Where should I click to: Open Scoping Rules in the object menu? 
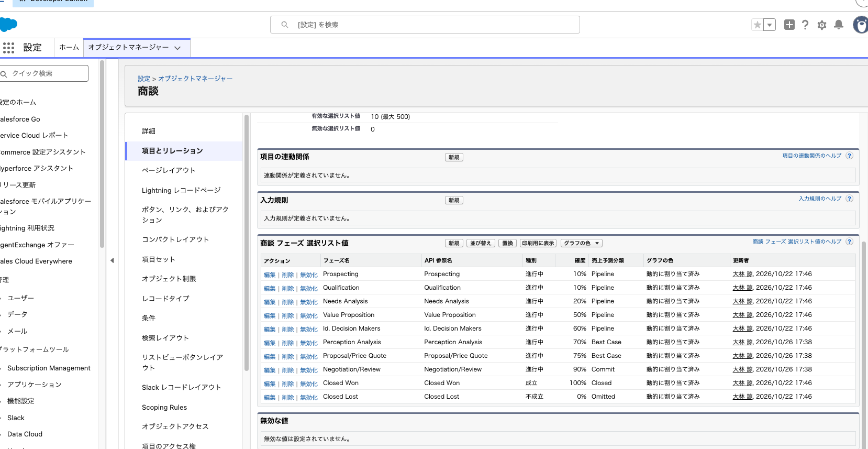coord(164,407)
